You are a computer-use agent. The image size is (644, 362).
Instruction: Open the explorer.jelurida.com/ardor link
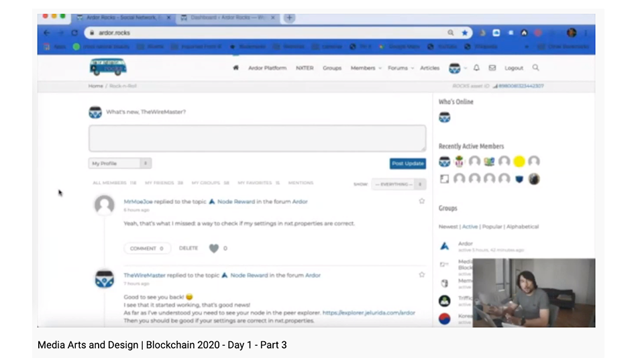click(x=369, y=313)
